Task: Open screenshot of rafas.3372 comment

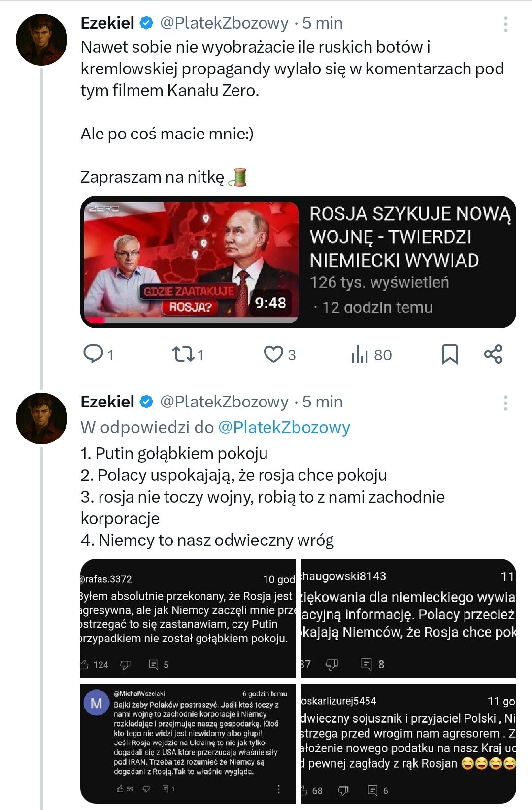Action: click(x=188, y=618)
